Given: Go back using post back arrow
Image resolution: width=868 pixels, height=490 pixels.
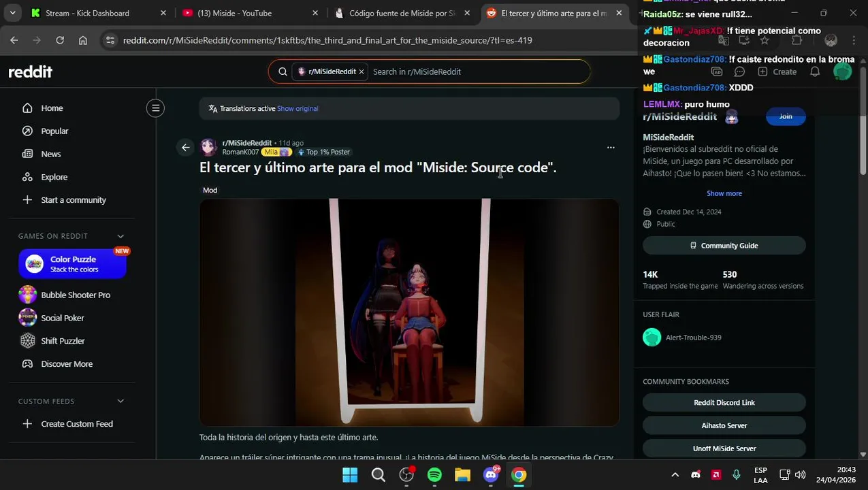Looking at the screenshot, I should [185, 147].
